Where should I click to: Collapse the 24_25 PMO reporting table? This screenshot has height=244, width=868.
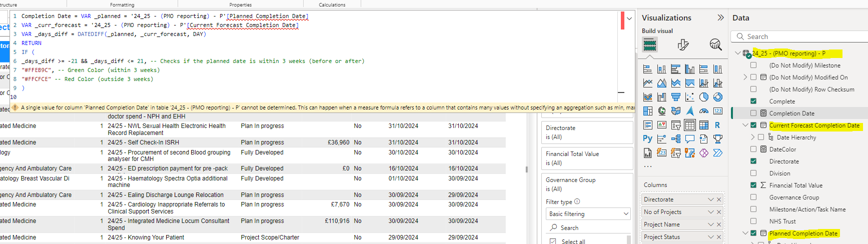tap(737, 53)
